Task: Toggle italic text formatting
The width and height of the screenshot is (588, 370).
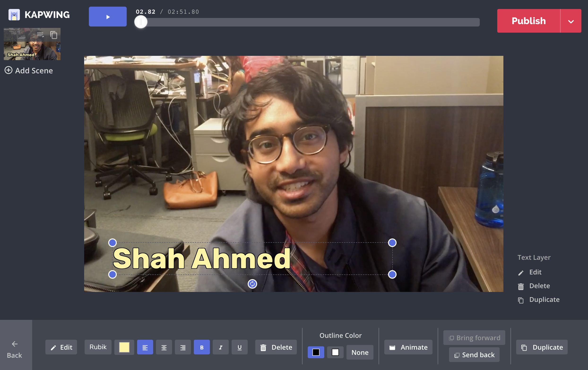Action: click(220, 347)
